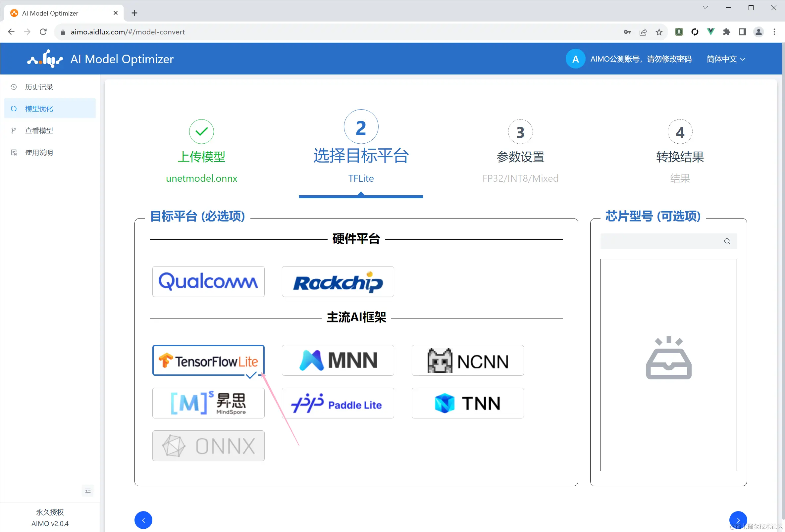Open the language selector dropdown
Image resolution: width=785 pixels, height=532 pixels.
tap(726, 59)
